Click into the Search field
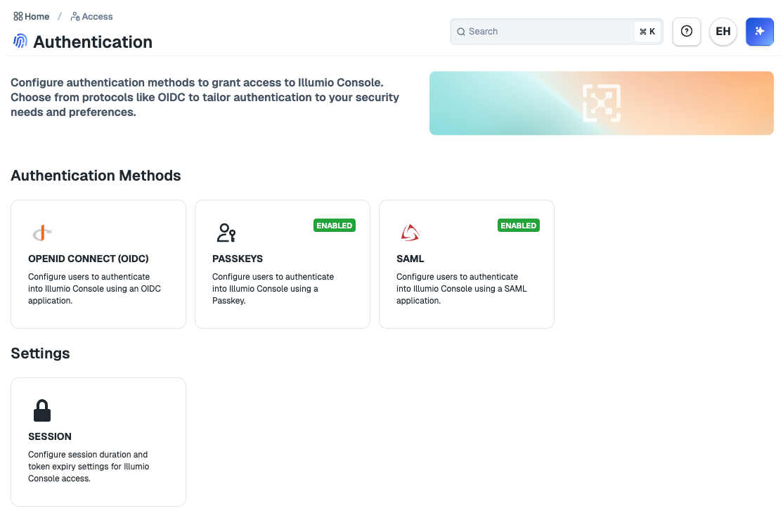This screenshot has height=532, width=783. (x=541, y=32)
